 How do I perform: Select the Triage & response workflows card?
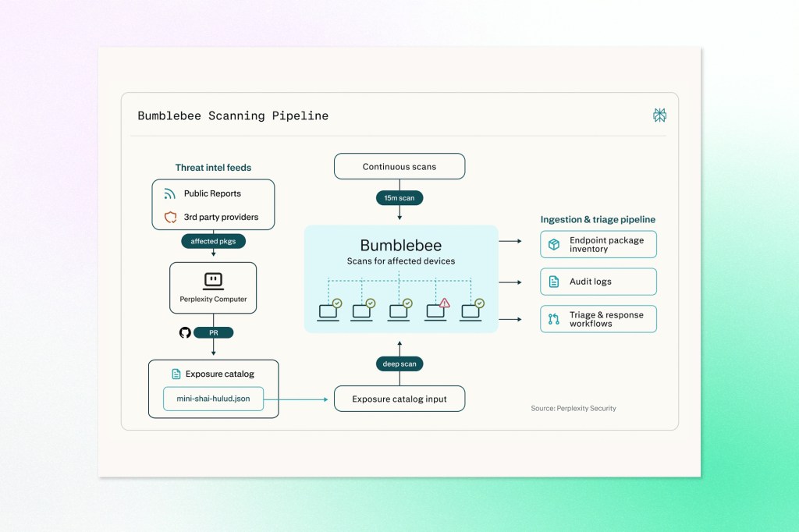pyautogui.click(x=598, y=319)
